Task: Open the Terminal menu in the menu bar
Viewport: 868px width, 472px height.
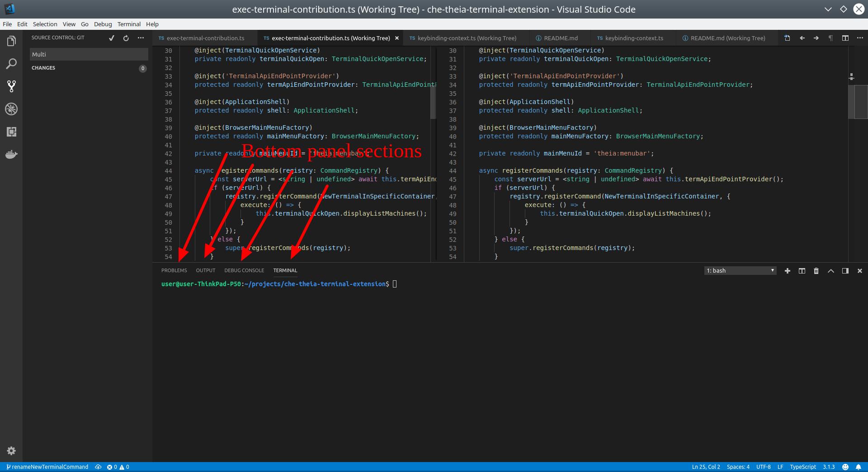Action: [x=129, y=24]
